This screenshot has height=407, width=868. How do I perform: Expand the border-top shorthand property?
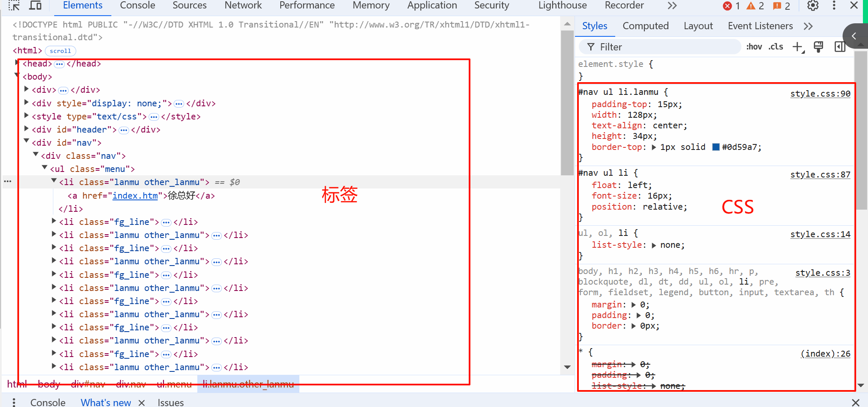654,147
